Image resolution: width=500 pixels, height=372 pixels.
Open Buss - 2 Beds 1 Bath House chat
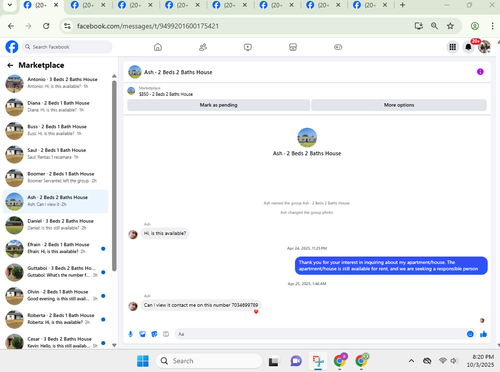[x=56, y=130]
